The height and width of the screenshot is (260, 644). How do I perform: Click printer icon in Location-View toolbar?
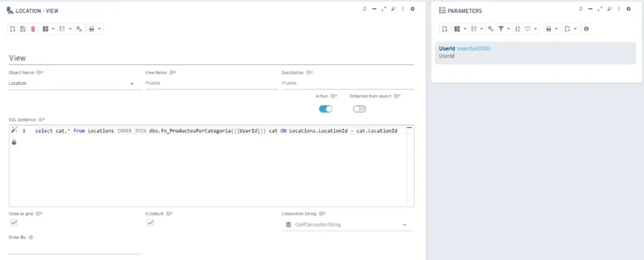coord(92,29)
